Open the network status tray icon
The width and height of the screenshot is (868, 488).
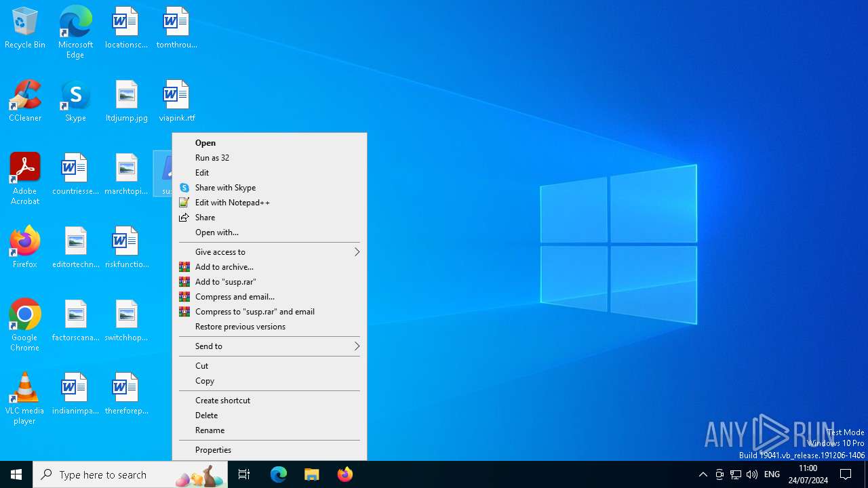coord(736,474)
